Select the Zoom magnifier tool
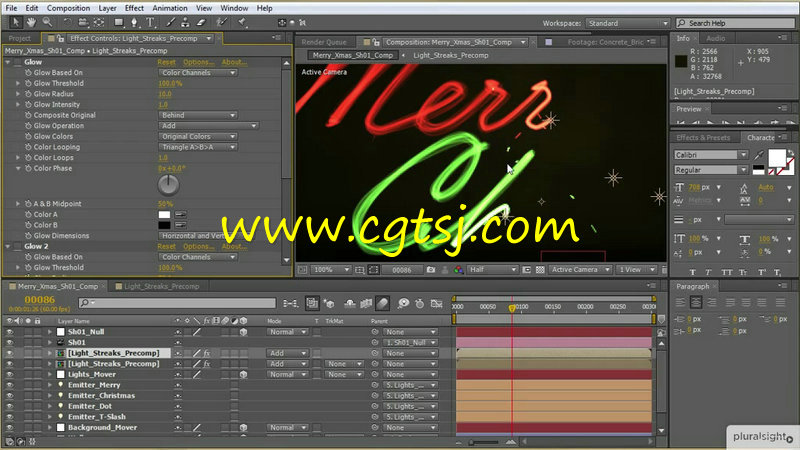 tap(47, 22)
